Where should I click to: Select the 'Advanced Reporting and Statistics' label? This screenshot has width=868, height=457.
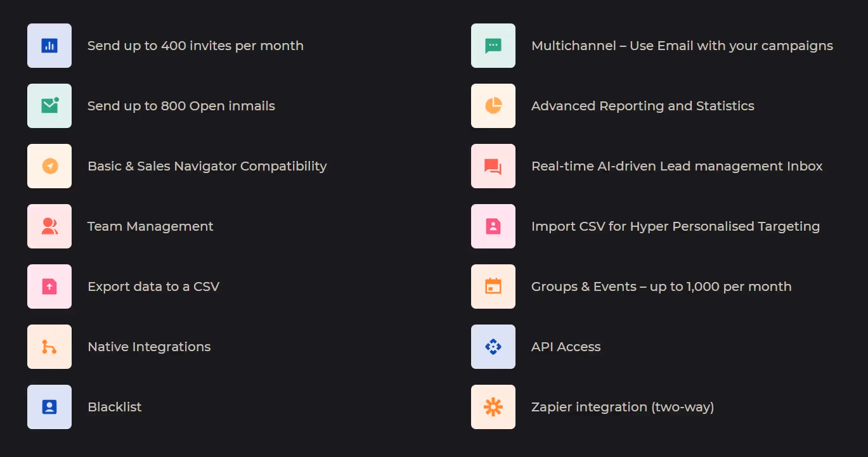(642, 105)
